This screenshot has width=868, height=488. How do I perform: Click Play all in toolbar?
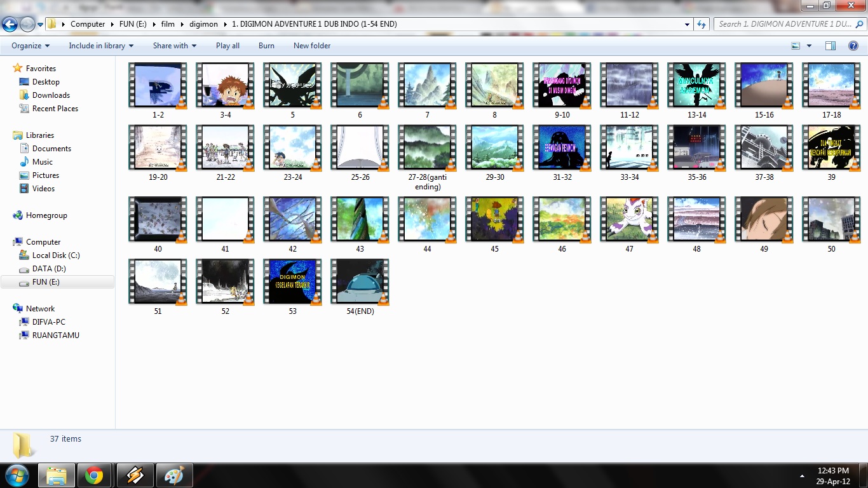pos(227,46)
